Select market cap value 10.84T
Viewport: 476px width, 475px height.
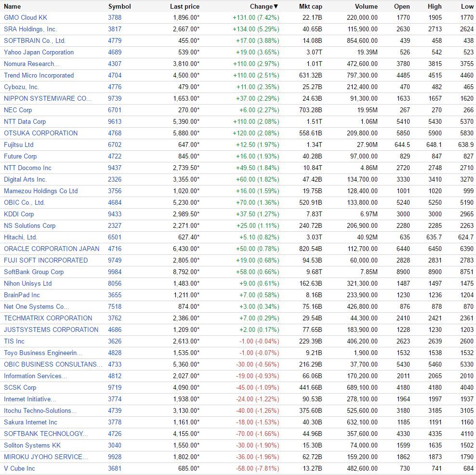312,168
